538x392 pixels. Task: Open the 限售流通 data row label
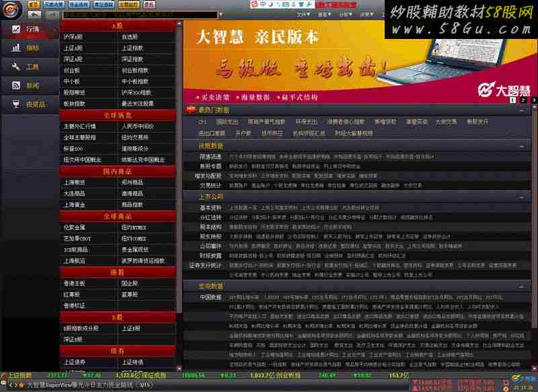pos(210,157)
